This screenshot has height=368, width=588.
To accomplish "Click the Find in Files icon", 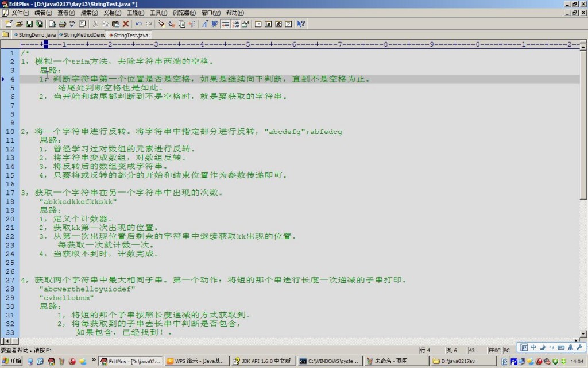I will pyautogui.click(x=182, y=24).
